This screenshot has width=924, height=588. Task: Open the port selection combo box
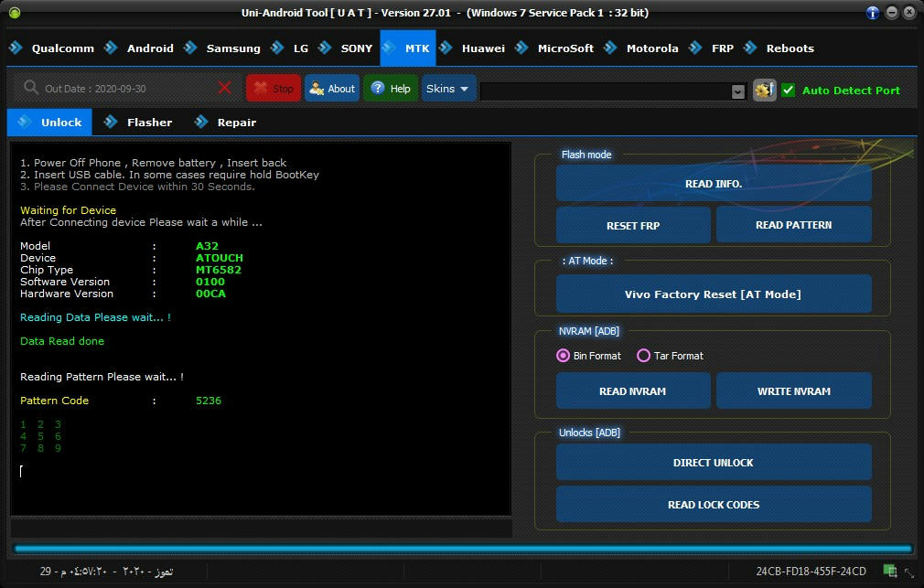[613, 91]
